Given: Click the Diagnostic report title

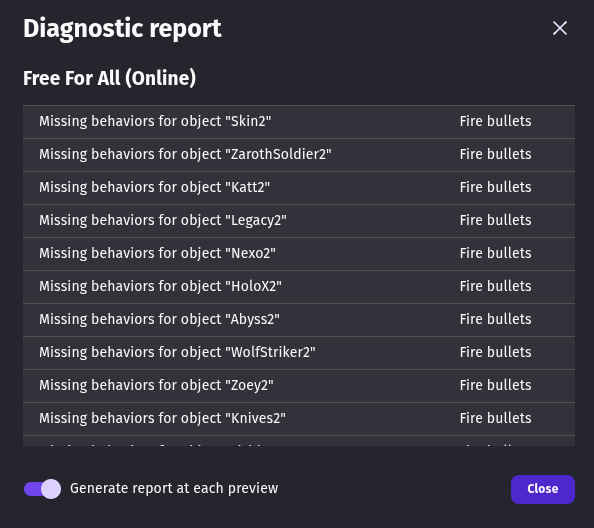Looking at the screenshot, I should click(122, 29).
